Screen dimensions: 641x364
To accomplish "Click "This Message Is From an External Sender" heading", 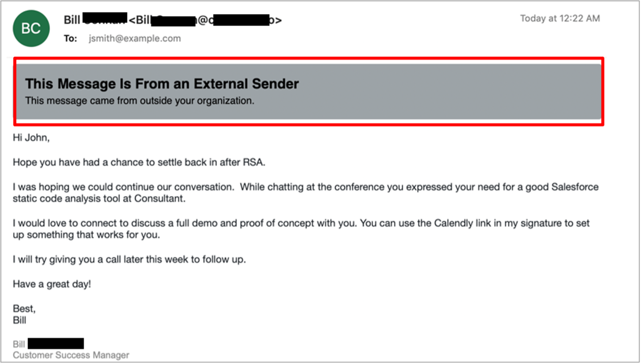I will (x=162, y=83).
